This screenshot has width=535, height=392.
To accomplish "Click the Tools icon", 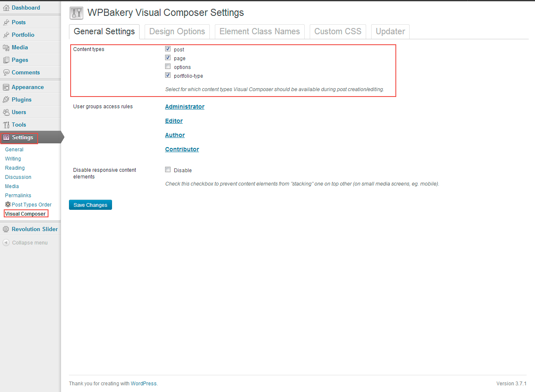I will [6, 125].
